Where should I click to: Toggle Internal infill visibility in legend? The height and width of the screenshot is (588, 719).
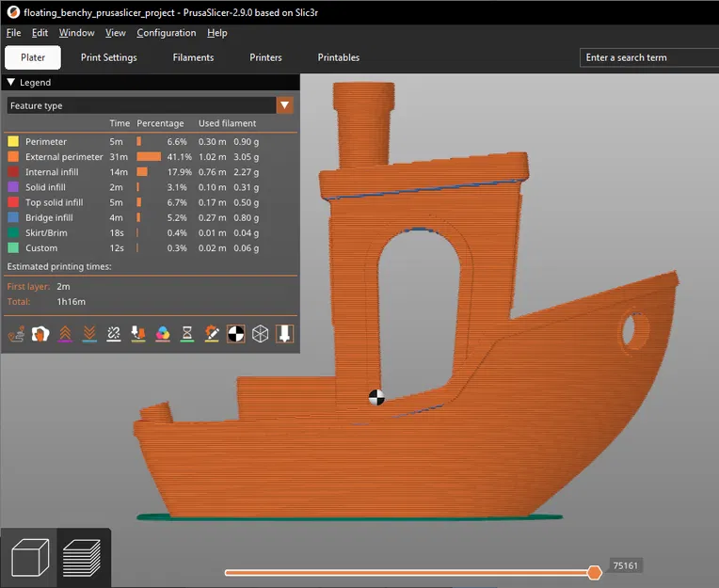[52, 172]
